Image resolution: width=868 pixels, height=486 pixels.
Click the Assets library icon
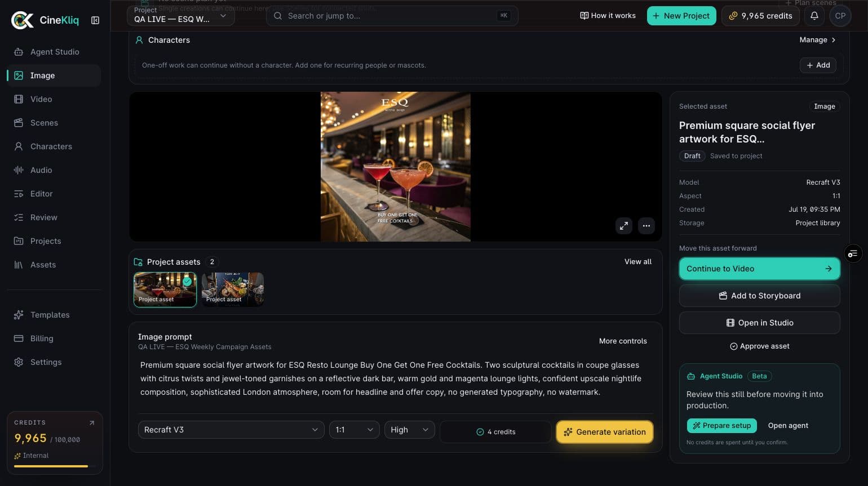(19, 265)
